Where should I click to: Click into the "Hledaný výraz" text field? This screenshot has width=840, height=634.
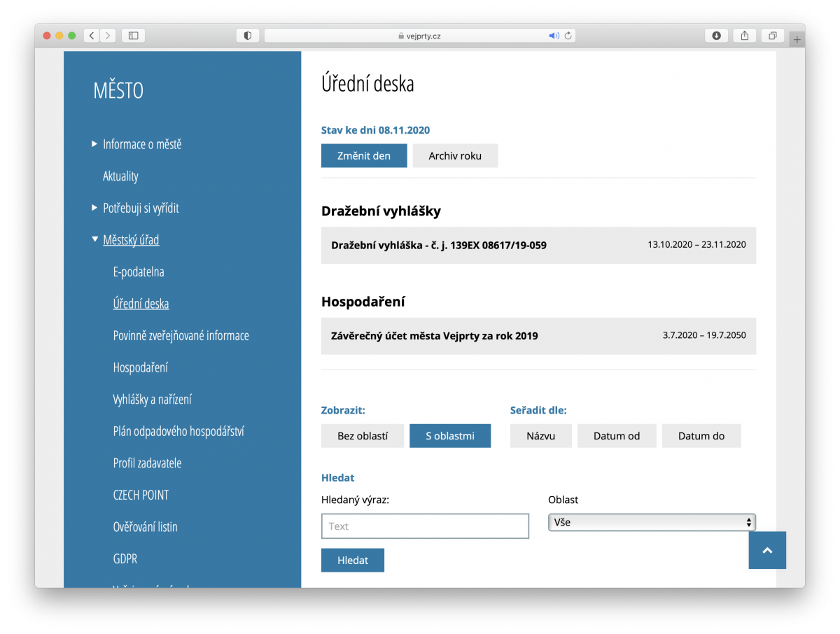tap(425, 526)
